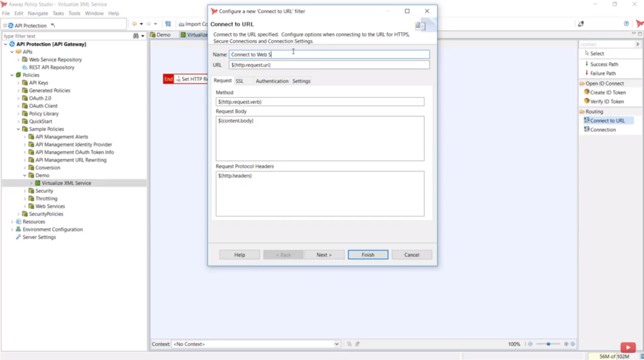Switch to the SSL tab
Screen dimensions: 644x360
(240, 81)
